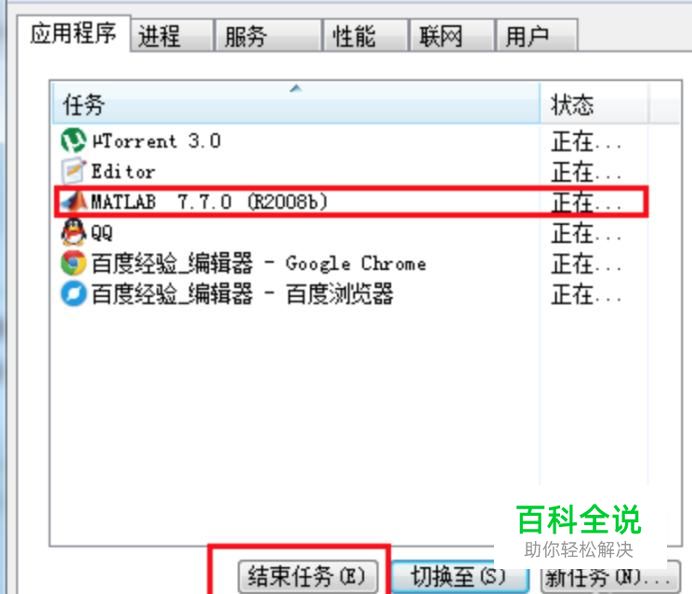This screenshot has width=692, height=594.
Task: Select the MATLAB 7.7.0 (R2008b) task
Action: coord(210,202)
